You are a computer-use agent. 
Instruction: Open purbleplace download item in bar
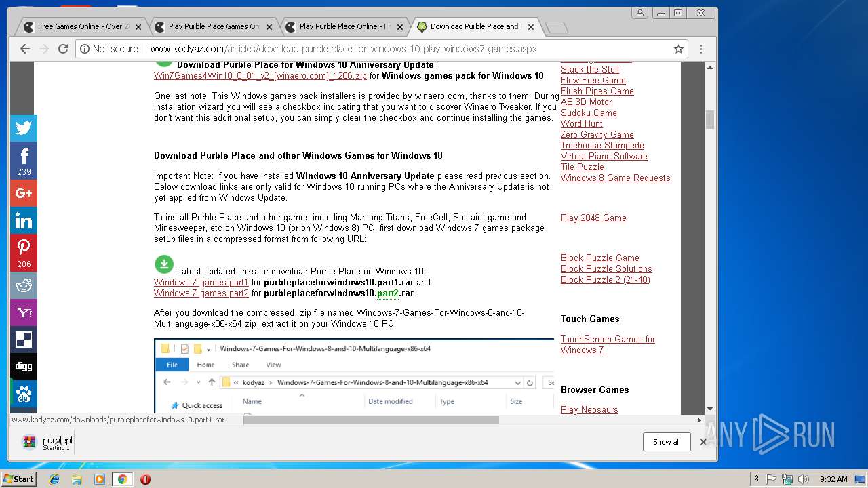47,443
